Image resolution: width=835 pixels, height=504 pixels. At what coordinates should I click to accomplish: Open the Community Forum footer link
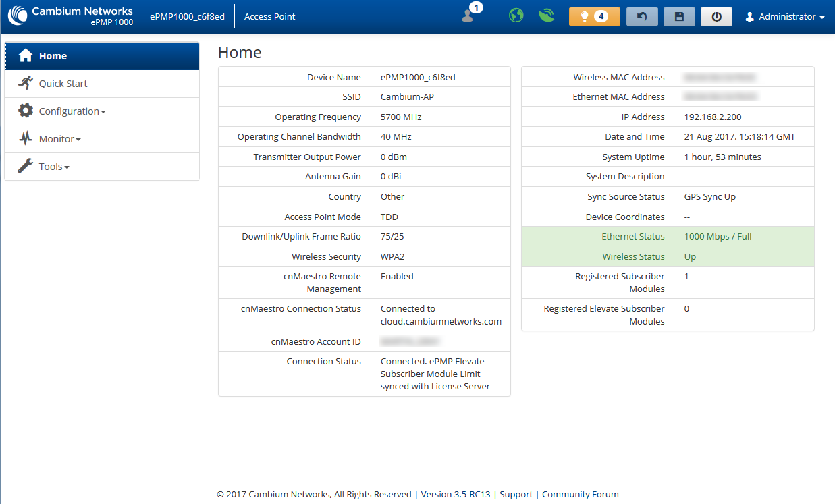point(580,494)
